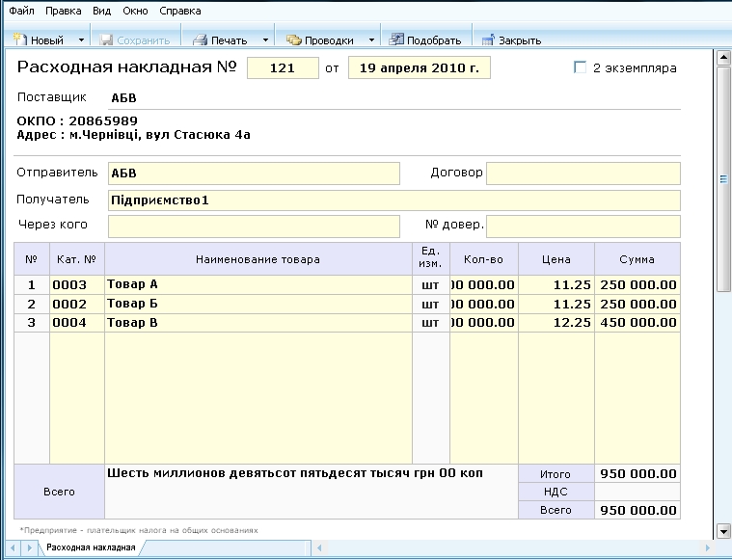Image resolution: width=732 pixels, height=560 pixels.
Task: Click the Проводки (Postings) toolbar icon
Action: 294,40
